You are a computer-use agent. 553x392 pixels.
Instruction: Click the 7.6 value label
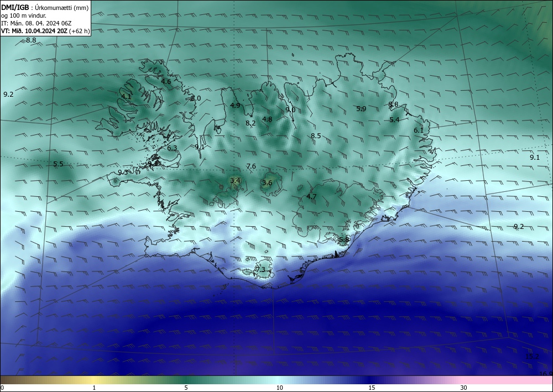pos(251,166)
